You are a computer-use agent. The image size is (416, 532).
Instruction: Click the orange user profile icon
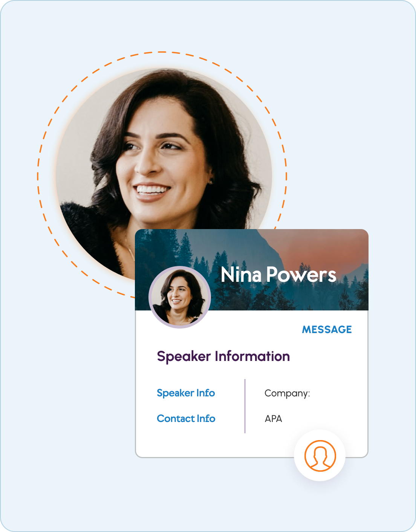click(320, 456)
